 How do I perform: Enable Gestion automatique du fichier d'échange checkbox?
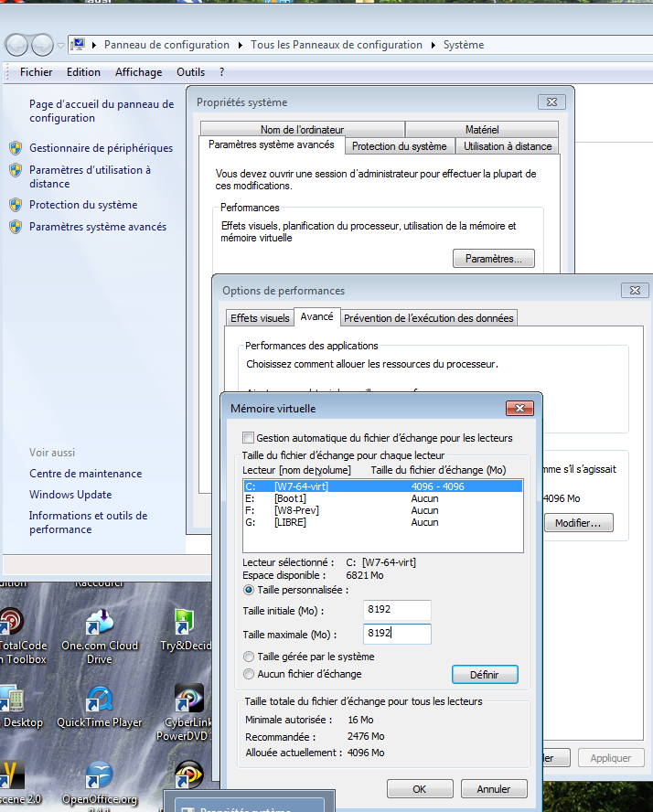(249, 438)
